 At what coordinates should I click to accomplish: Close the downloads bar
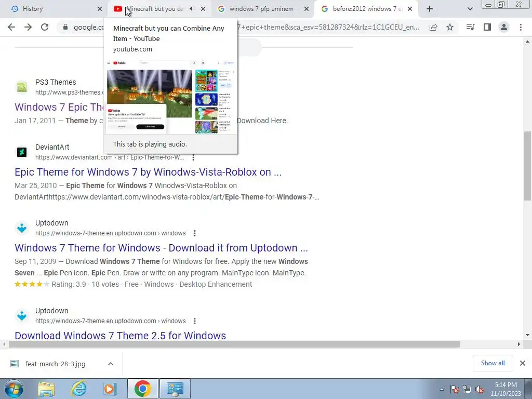pos(523,363)
